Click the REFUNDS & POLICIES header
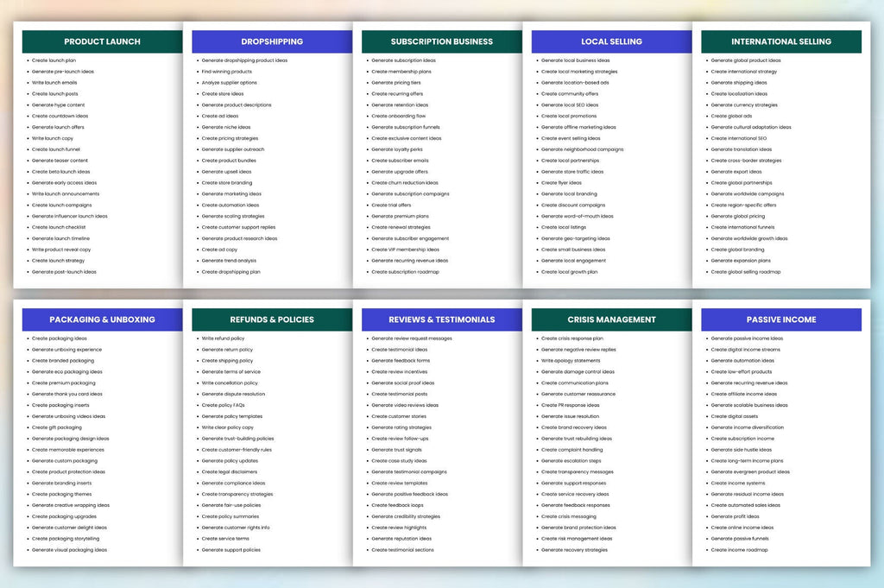 coord(272,319)
